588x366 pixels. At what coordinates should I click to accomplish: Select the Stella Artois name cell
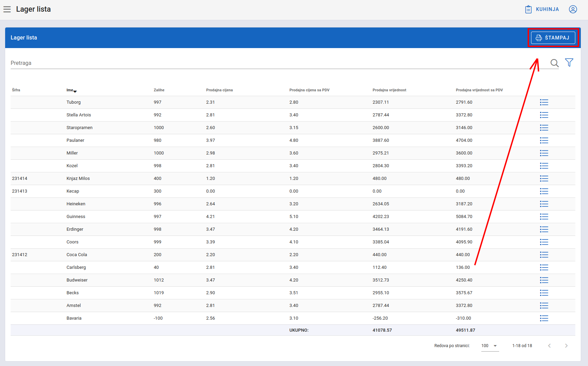[x=79, y=115]
